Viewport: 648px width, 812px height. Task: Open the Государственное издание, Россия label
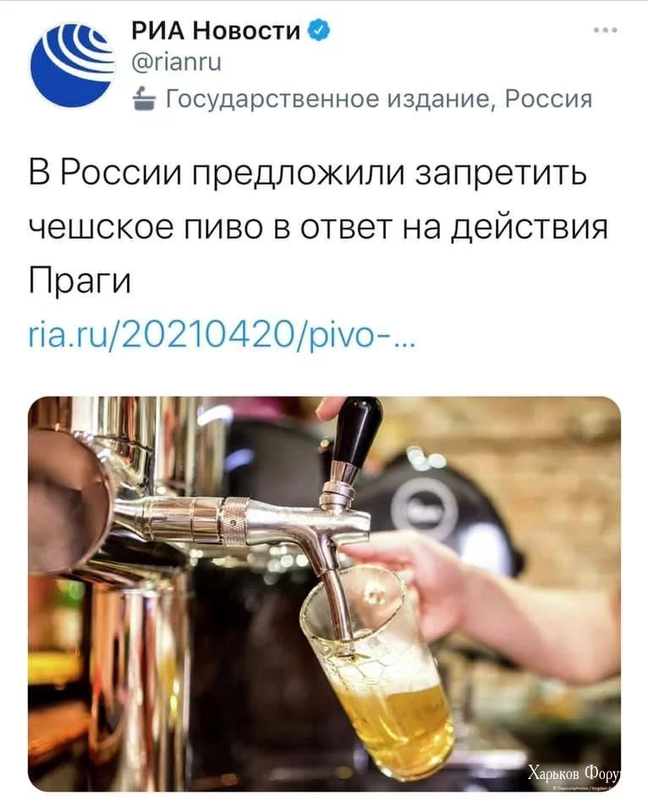coord(378,98)
